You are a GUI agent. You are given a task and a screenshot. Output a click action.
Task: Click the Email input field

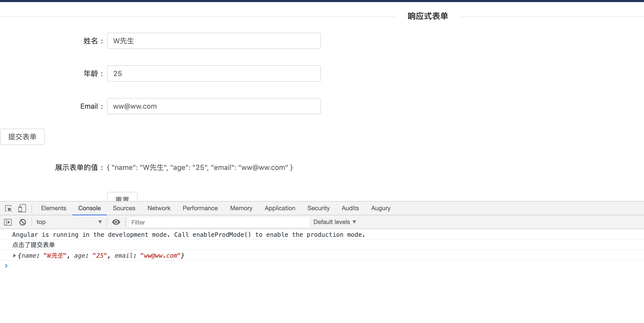click(214, 106)
